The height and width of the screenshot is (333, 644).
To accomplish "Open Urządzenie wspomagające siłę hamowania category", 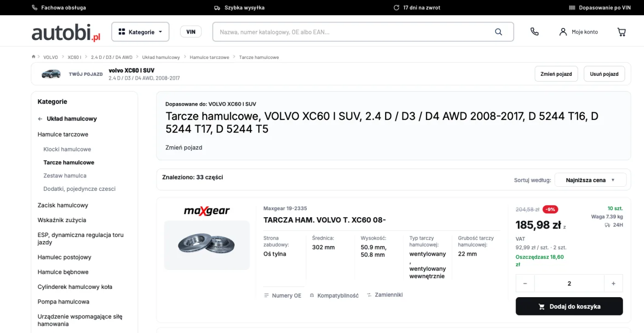I will click(80, 320).
